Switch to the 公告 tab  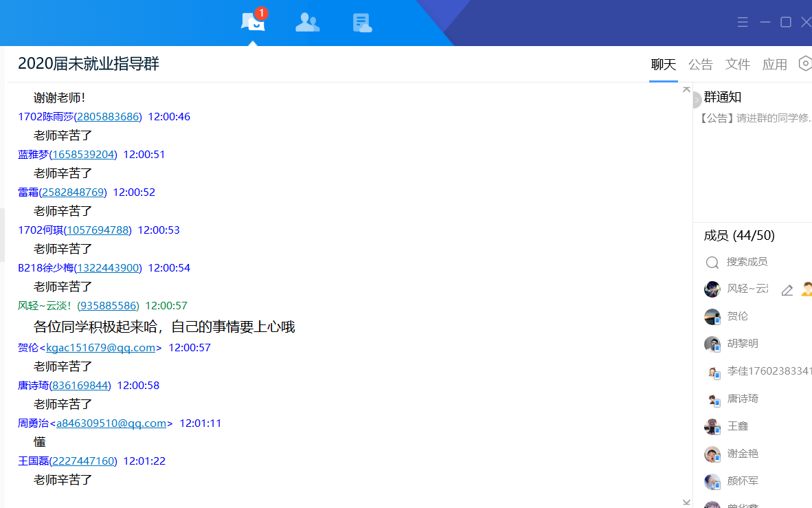pyautogui.click(x=701, y=65)
